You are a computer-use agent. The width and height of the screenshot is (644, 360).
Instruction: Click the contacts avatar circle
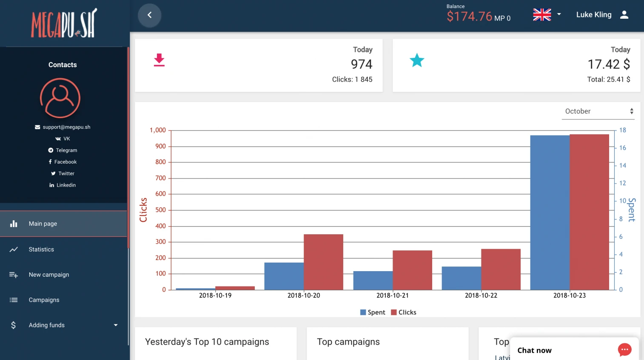point(60,98)
